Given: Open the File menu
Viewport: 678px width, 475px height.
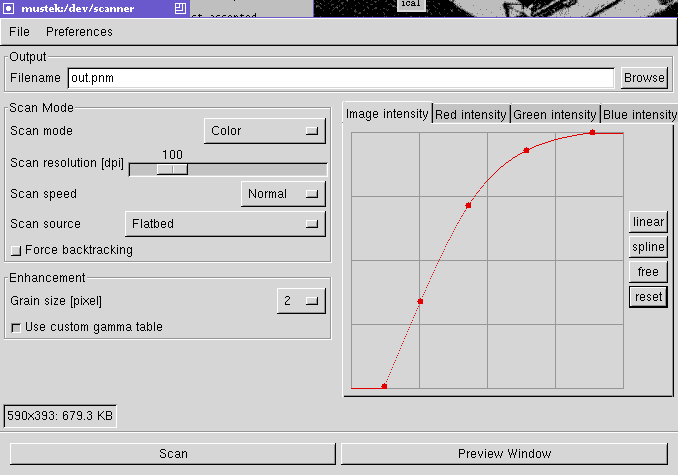Looking at the screenshot, I should tap(19, 32).
